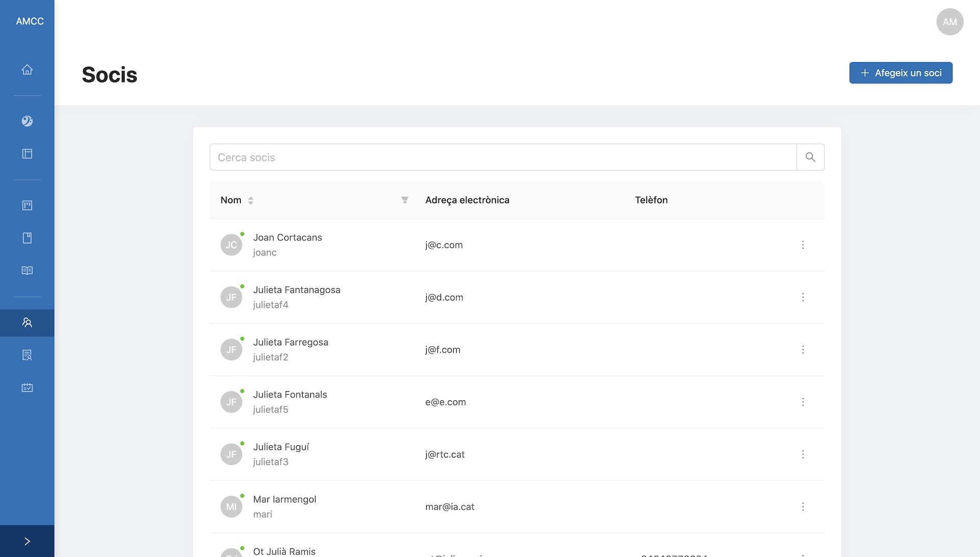The width and height of the screenshot is (980, 557).
Task: Select the members (Socis) sidebar icon
Action: (27, 322)
